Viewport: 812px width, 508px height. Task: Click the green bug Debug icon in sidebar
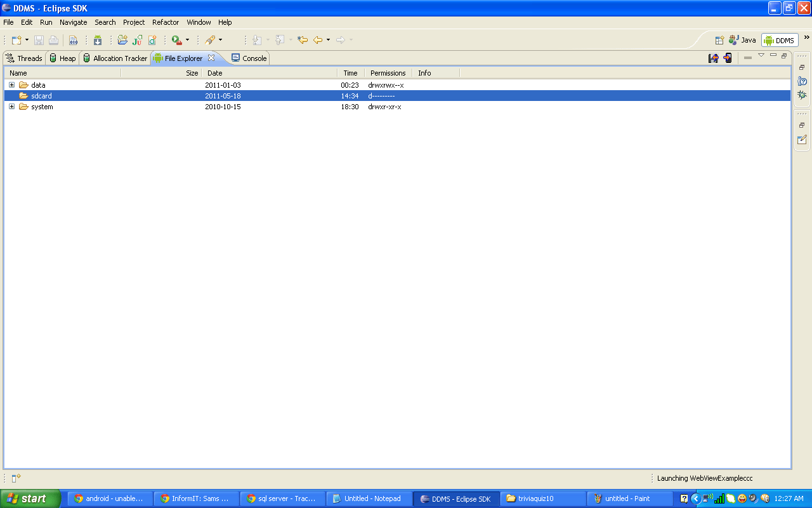[802, 95]
